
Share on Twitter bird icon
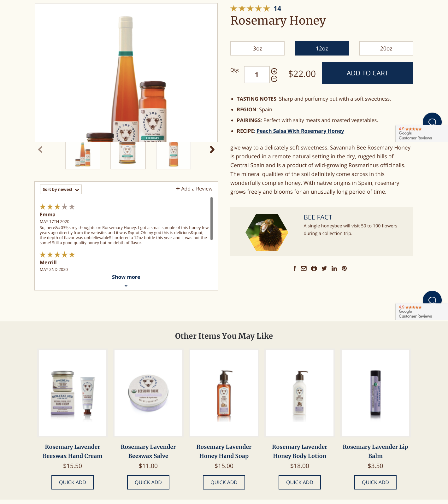click(324, 268)
